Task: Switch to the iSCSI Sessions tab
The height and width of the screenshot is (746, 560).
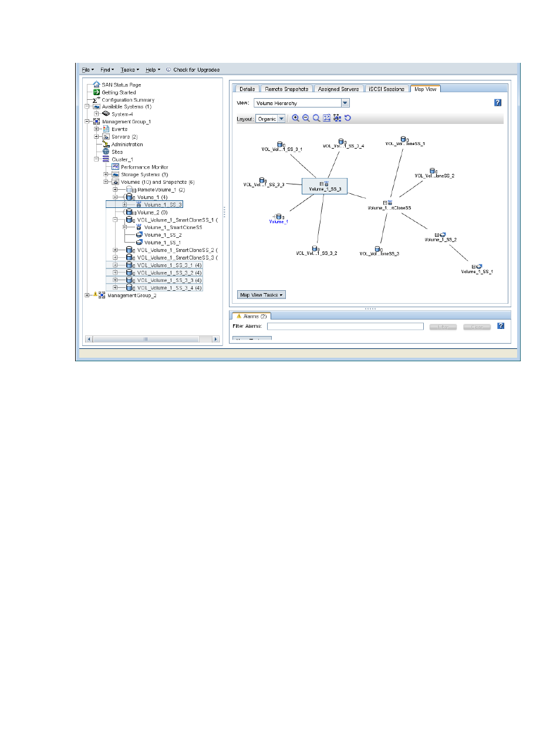Action: pyautogui.click(x=386, y=89)
